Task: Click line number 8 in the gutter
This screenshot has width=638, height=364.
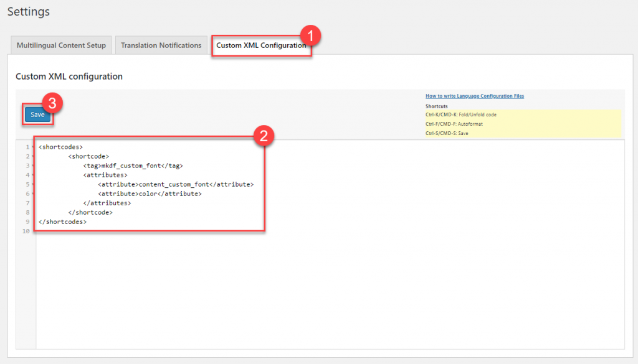Action: (x=27, y=212)
